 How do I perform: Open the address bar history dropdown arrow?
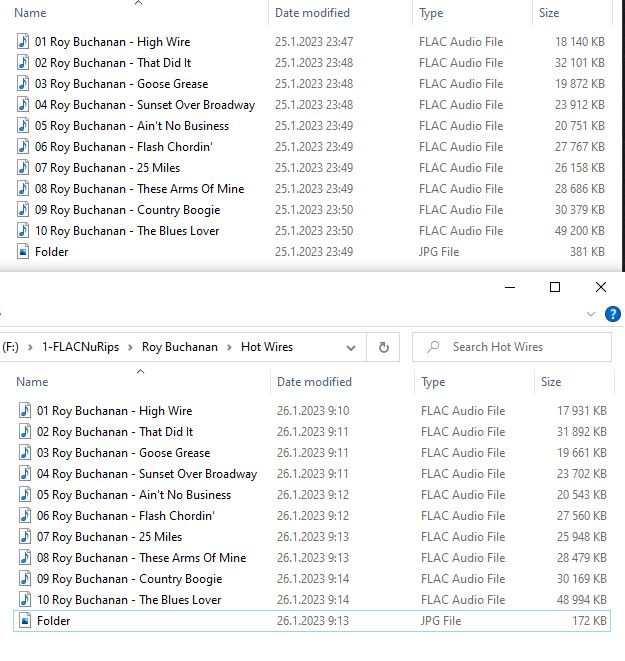(x=350, y=347)
